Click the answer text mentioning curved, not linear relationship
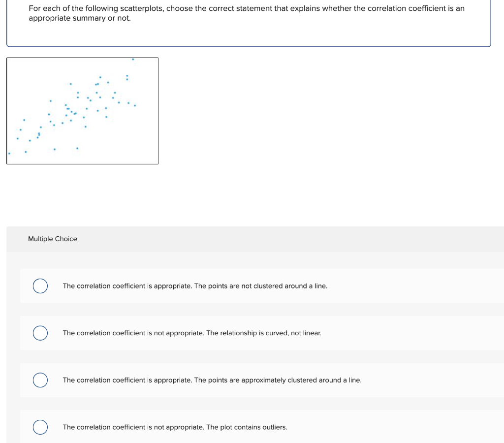The image size is (504, 443). [192, 333]
